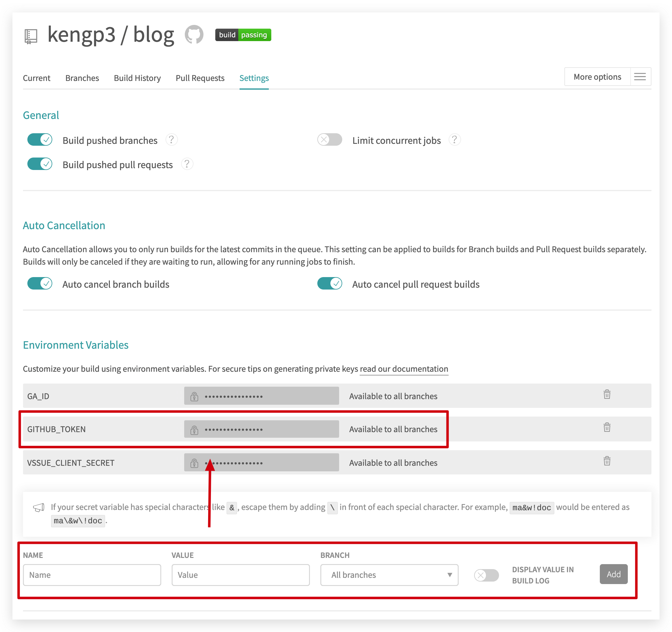672x632 pixels.
Task: Click the masked GITHUB_TOKEN value field
Action: click(x=262, y=429)
